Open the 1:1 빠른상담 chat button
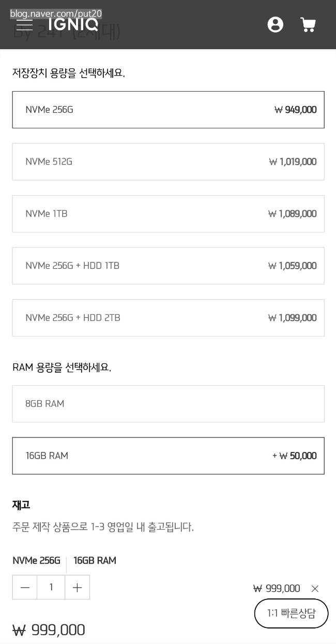Image resolution: width=336 pixels, height=644 pixels. pyautogui.click(x=292, y=613)
